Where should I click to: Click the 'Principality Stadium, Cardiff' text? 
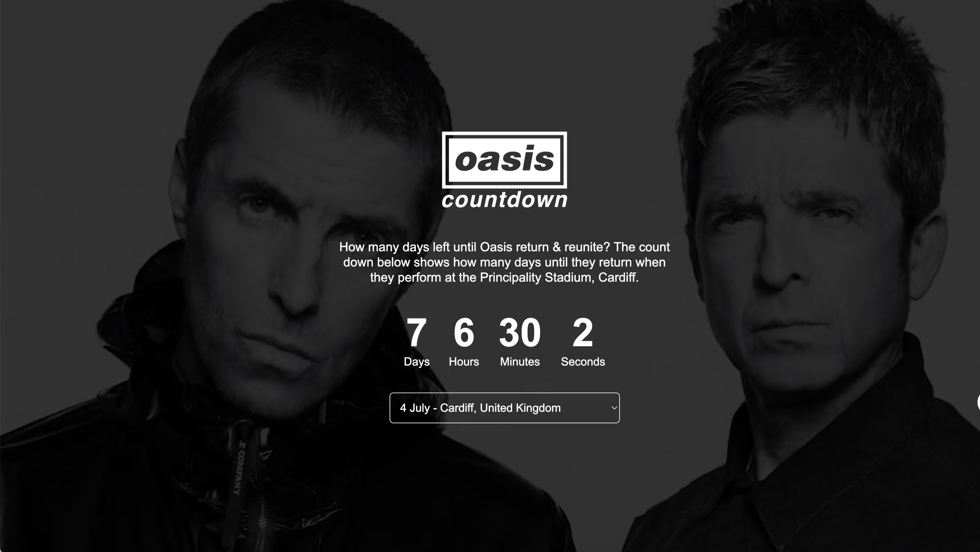(x=558, y=278)
